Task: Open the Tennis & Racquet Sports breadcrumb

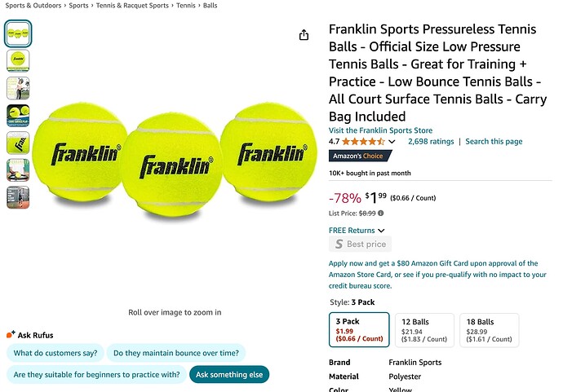Action: pyautogui.click(x=131, y=6)
